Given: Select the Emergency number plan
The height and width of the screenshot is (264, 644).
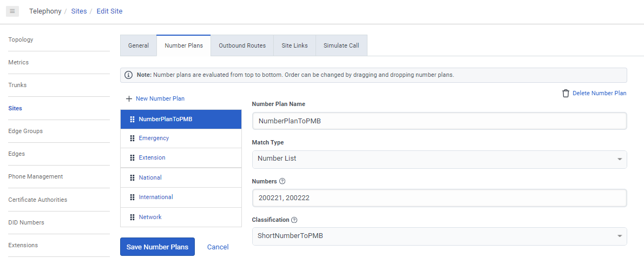Looking at the screenshot, I should pyautogui.click(x=181, y=138).
